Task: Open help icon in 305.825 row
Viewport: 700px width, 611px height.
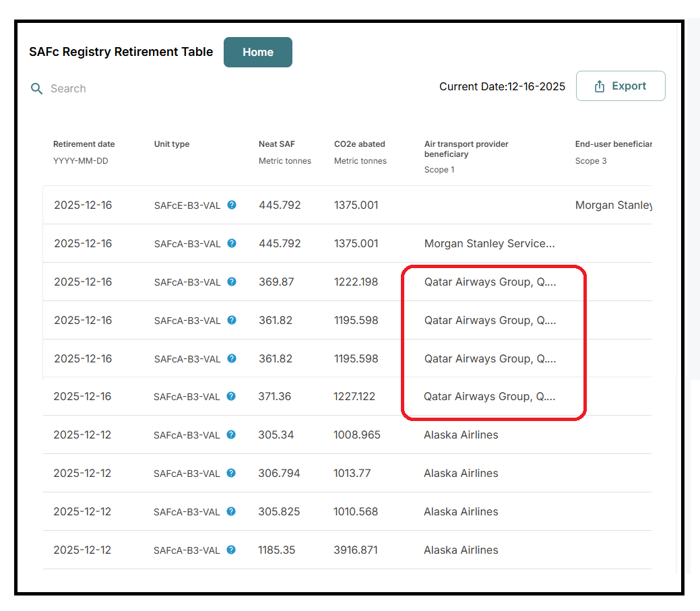Action: coord(231,511)
